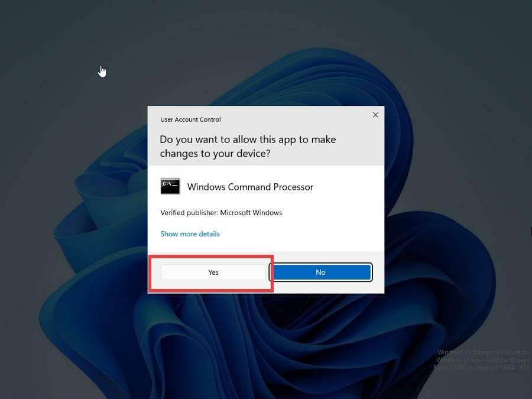Select the dialog question heading text
The image size is (532, 399).
tap(248, 146)
